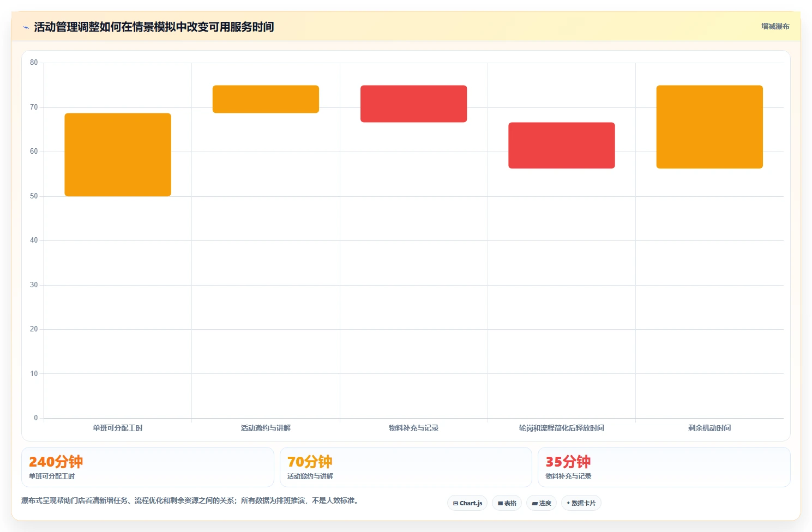Image resolution: width=812 pixels, height=532 pixels.
Task: Click the chart icon beside the title
Action: pyautogui.click(x=26, y=27)
